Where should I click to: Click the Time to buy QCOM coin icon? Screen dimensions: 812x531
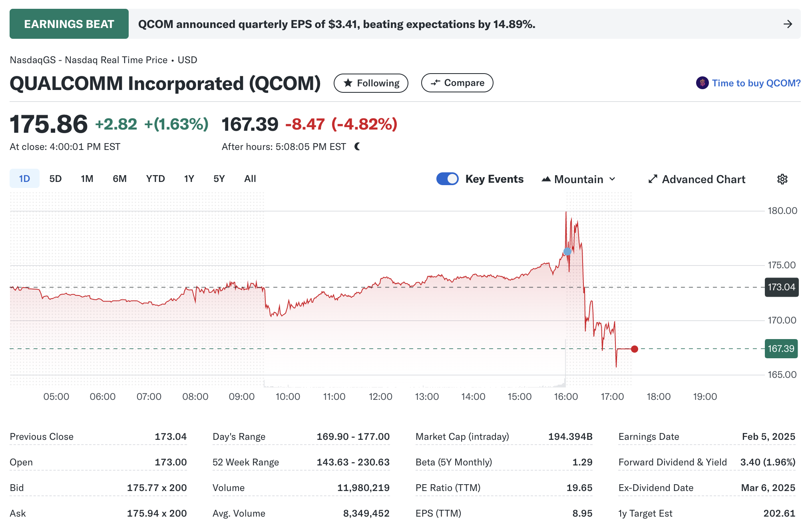click(702, 83)
